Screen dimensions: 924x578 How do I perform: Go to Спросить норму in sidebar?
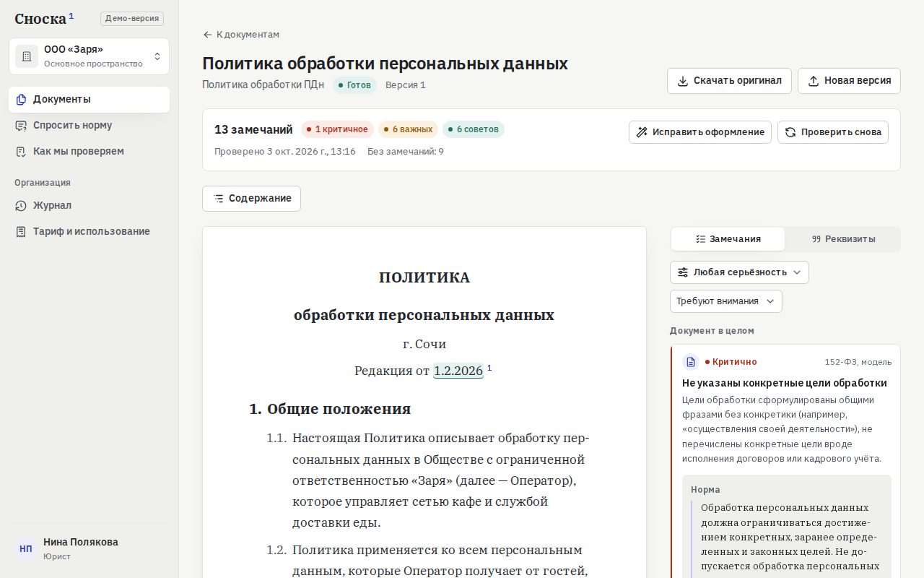90,126
